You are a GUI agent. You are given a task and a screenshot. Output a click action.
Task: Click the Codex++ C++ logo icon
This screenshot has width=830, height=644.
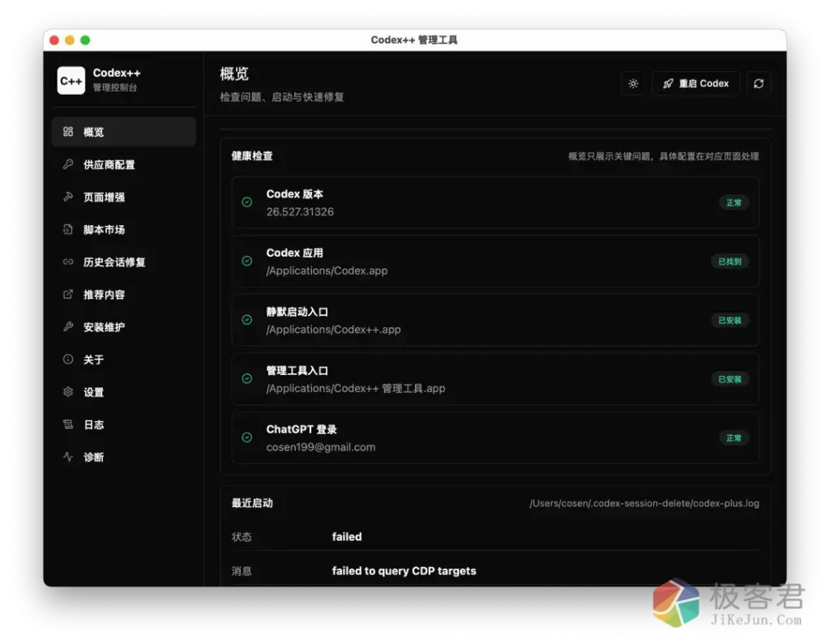(x=71, y=80)
